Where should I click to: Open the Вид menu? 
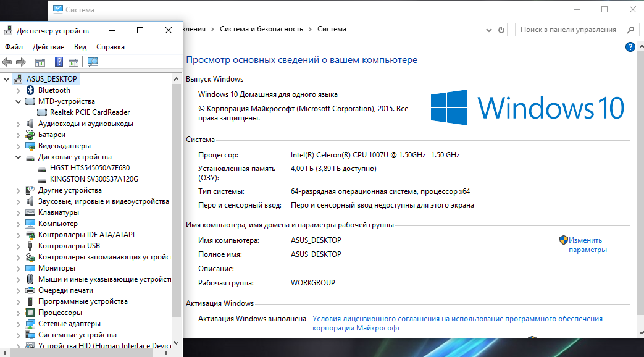80,47
